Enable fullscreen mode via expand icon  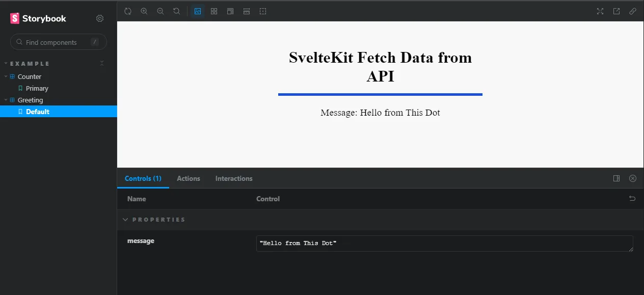(x=600, y=11)
